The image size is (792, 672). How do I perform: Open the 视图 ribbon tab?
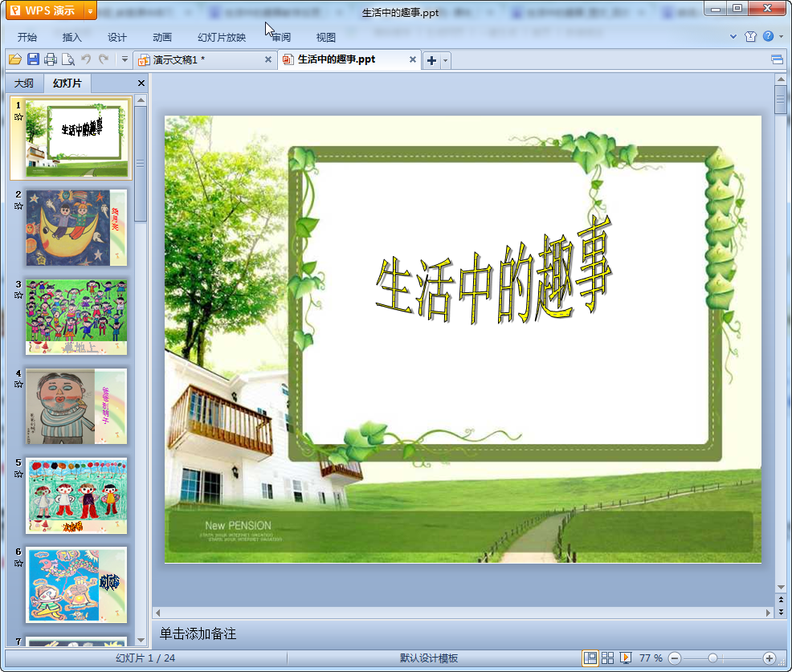tap(326, 38)
